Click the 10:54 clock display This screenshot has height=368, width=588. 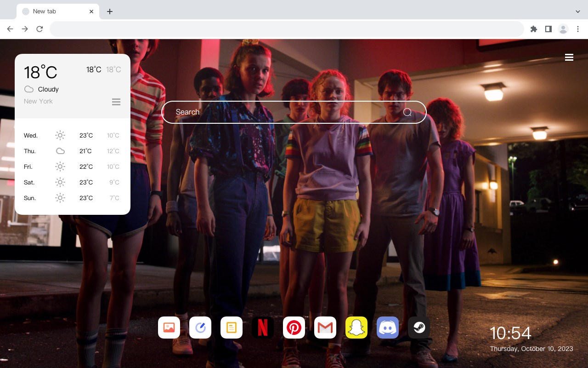(x=510, y=333)
